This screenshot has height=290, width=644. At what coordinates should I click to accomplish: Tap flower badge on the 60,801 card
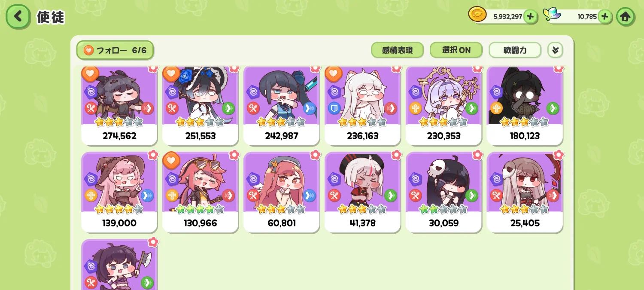(315, 154)
